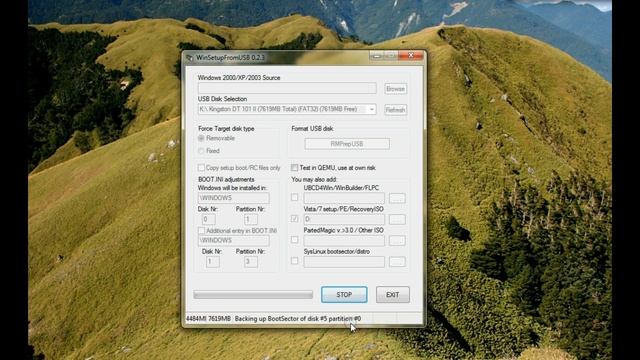Screen dimensions: 640x360
Task: Click browse button beside SysLinux field
Action: click(x=397, y=262)
